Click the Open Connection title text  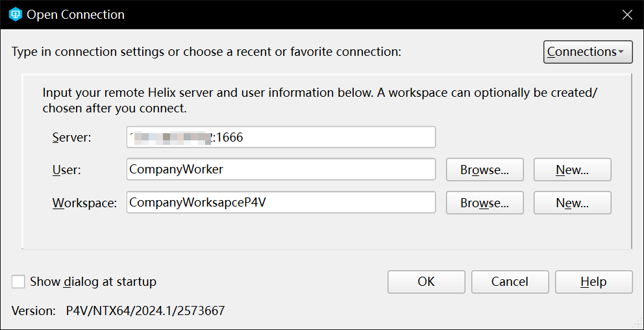tap(75, 15)
